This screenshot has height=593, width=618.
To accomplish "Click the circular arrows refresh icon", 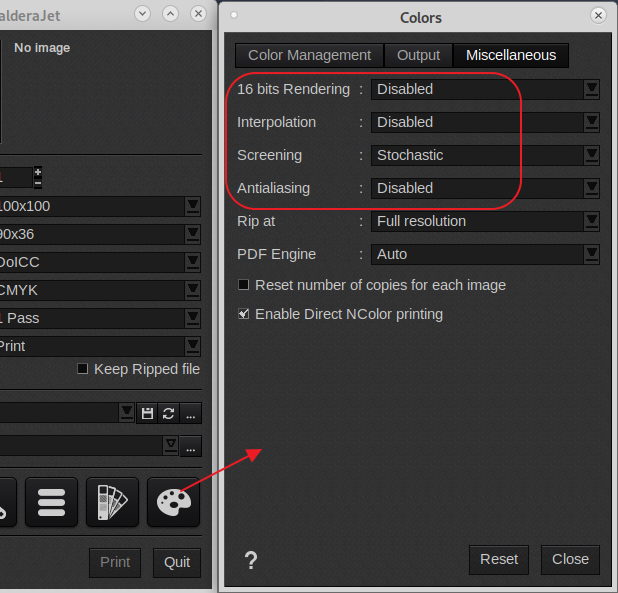I will coord(169,413).
